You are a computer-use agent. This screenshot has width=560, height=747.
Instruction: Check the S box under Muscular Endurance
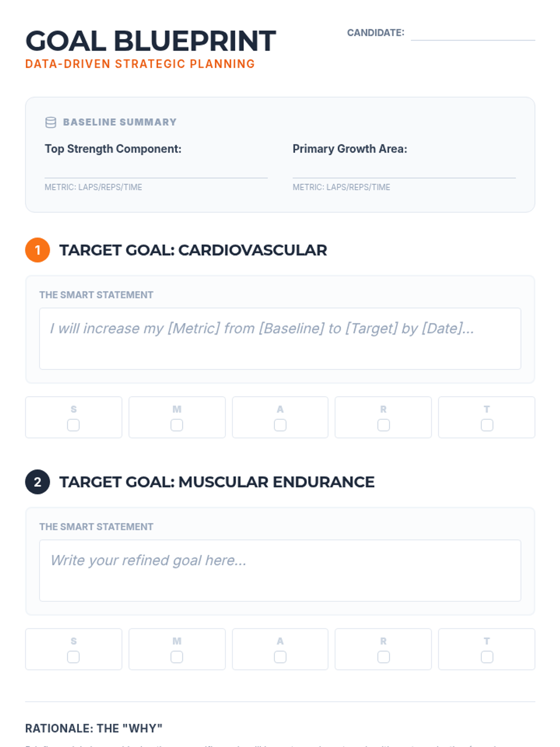[73, 657]
